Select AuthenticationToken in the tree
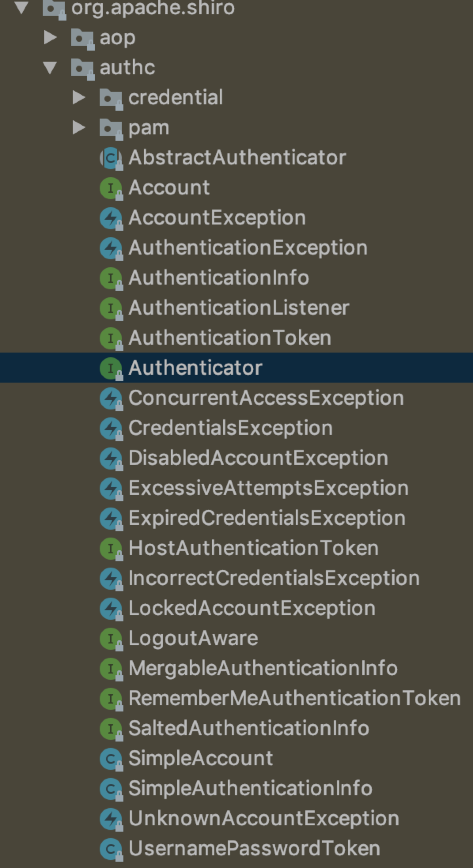Image resolution: width=473 pixels, height=868 pixels. pyautogui.click(x=230, y=338)
